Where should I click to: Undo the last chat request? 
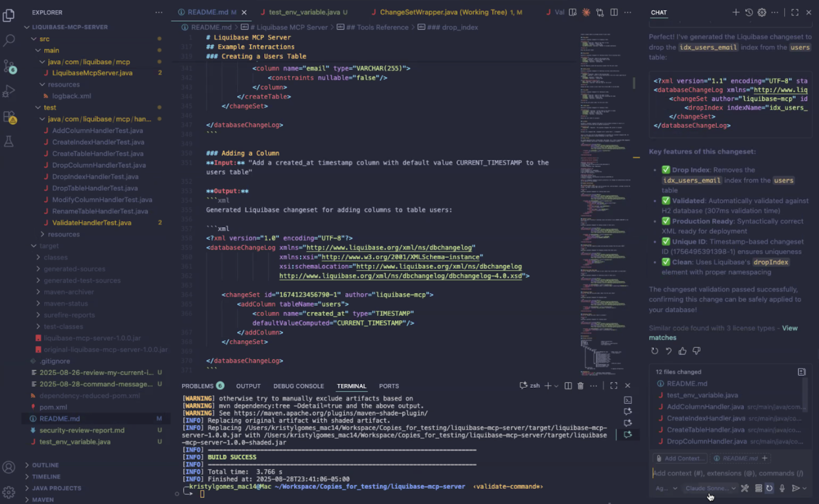[669, 351]
